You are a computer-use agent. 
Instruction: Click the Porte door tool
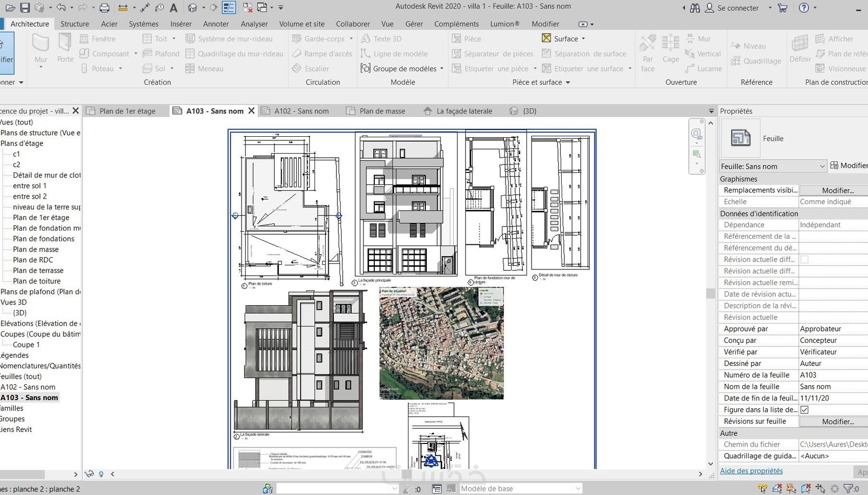(65, 48)
